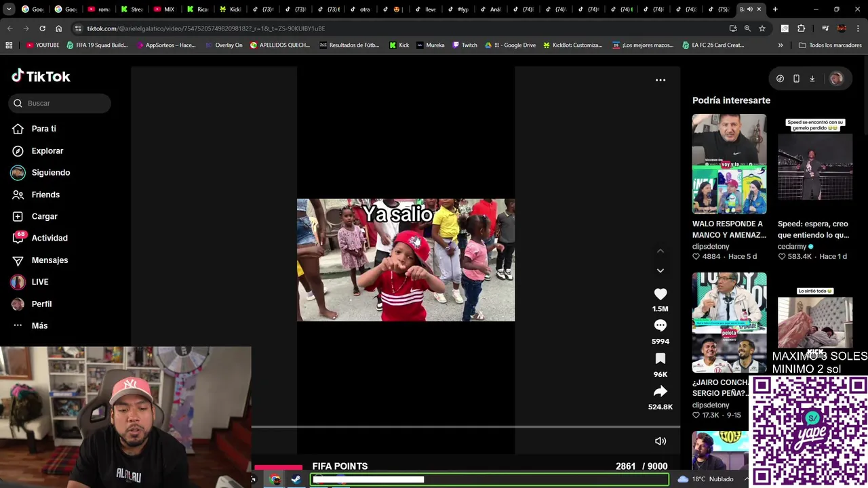Open the Kick bookmark

pos(399,45)
